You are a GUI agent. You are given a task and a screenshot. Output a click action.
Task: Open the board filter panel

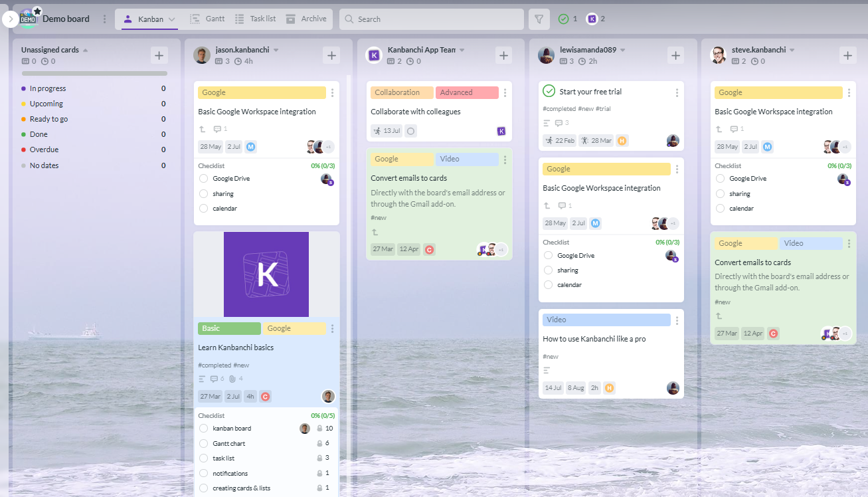pyautogui.click(x=539, y=19)
